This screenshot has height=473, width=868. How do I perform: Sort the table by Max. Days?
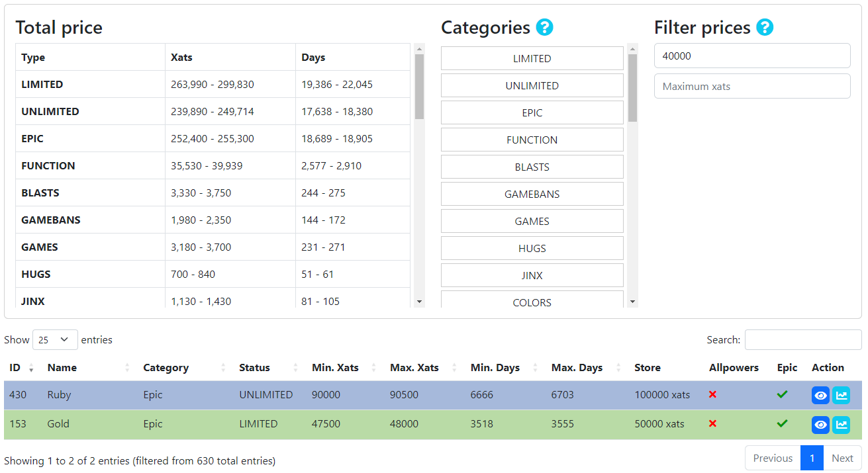577,367
